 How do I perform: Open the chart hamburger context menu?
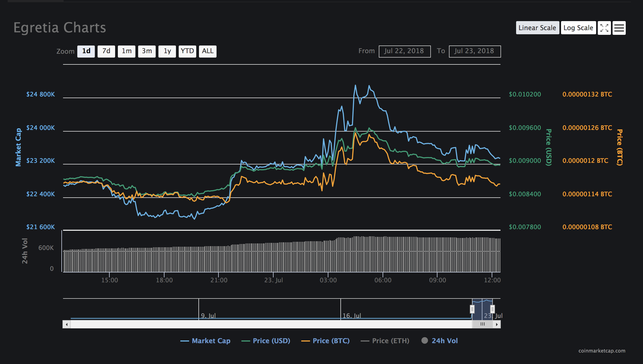619,28
